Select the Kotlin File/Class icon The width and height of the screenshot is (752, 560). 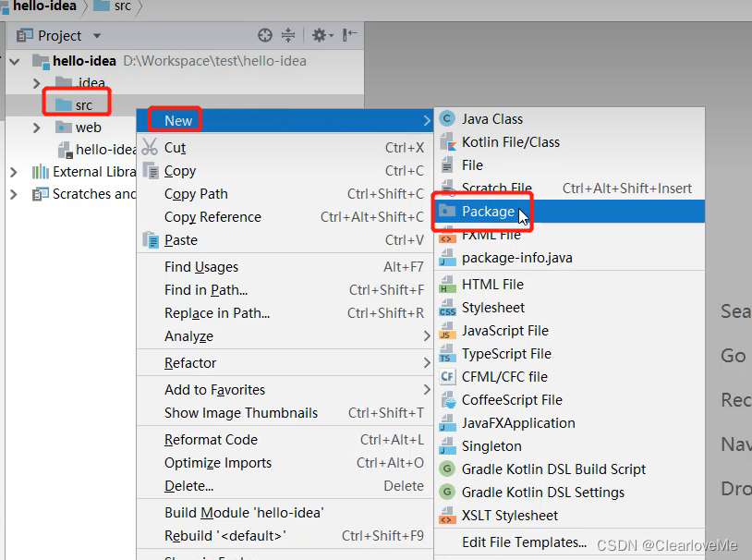point(448,141)
